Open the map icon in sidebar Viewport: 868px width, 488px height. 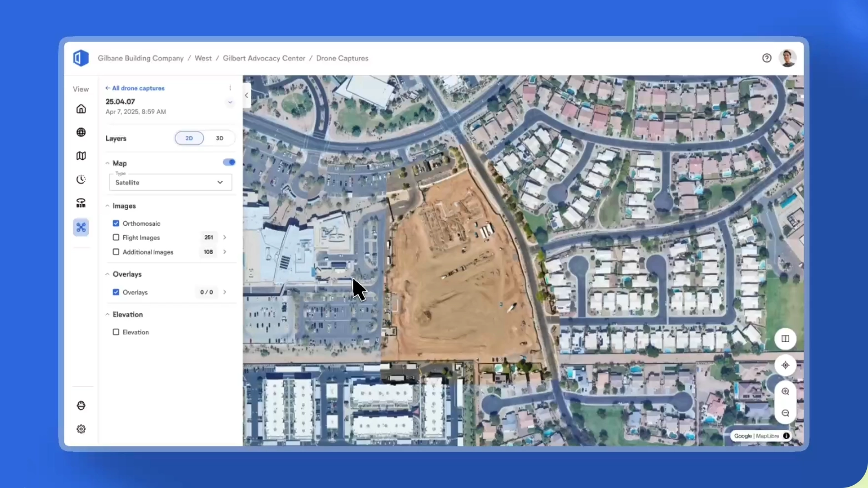[x=81, y=156]
